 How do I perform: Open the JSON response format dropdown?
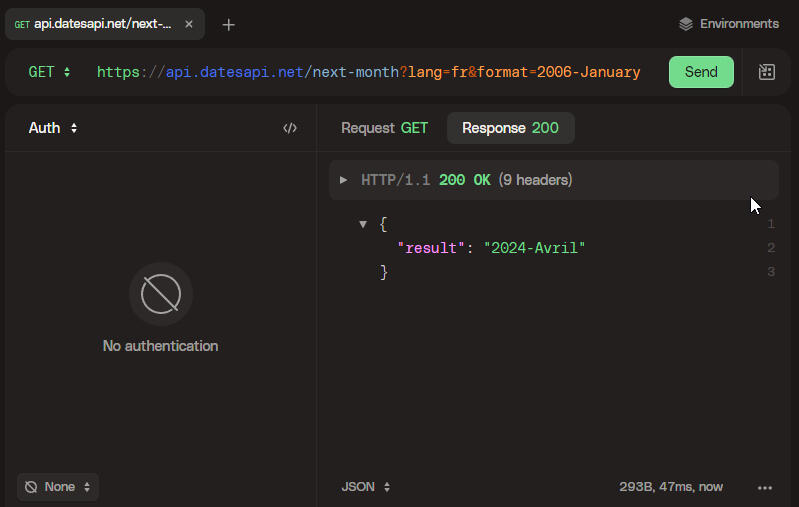click(x=366, y=487)
